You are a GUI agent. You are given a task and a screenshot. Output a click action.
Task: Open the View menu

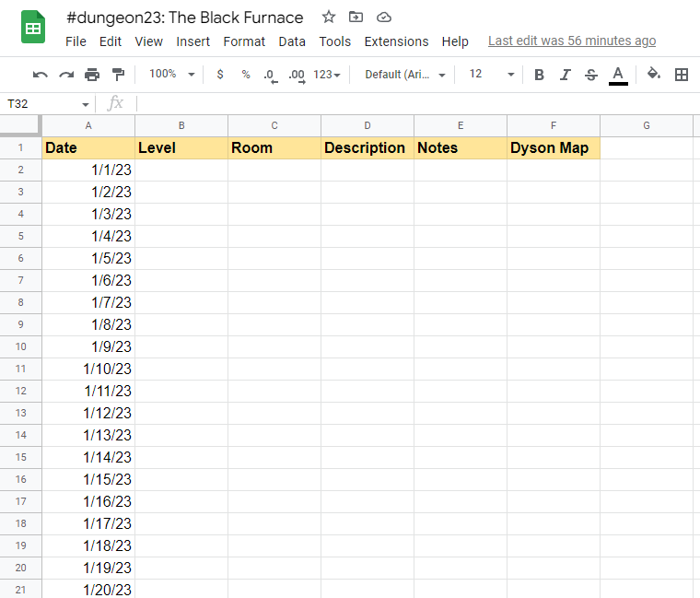[x=148, y=41]
